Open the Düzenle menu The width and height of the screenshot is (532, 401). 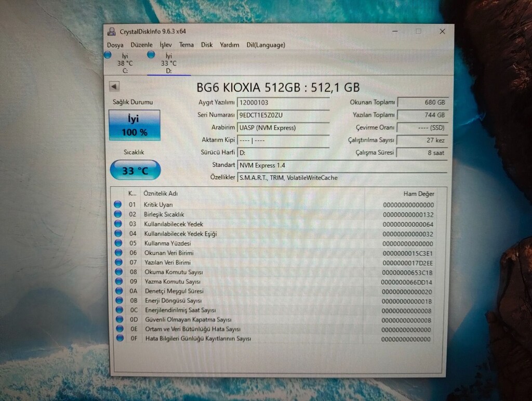tap(141, 45)
